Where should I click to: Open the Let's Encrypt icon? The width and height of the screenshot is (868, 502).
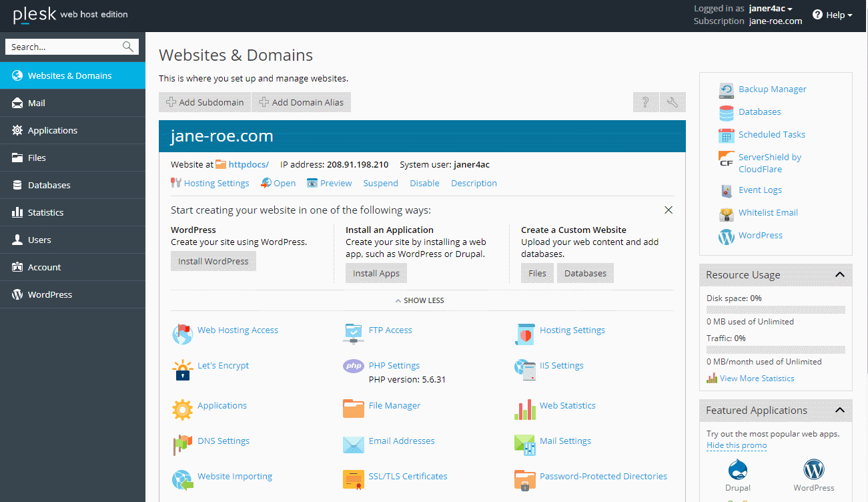pos(182,369)
